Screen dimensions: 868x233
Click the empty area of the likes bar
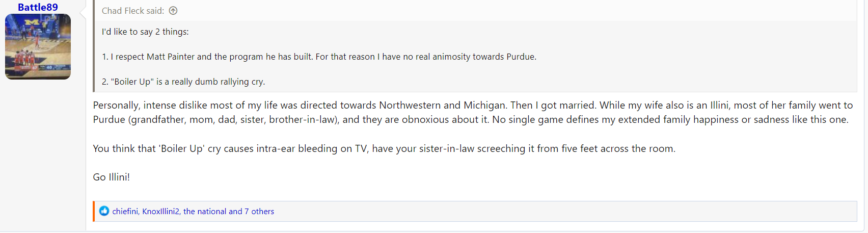(560, 211)
